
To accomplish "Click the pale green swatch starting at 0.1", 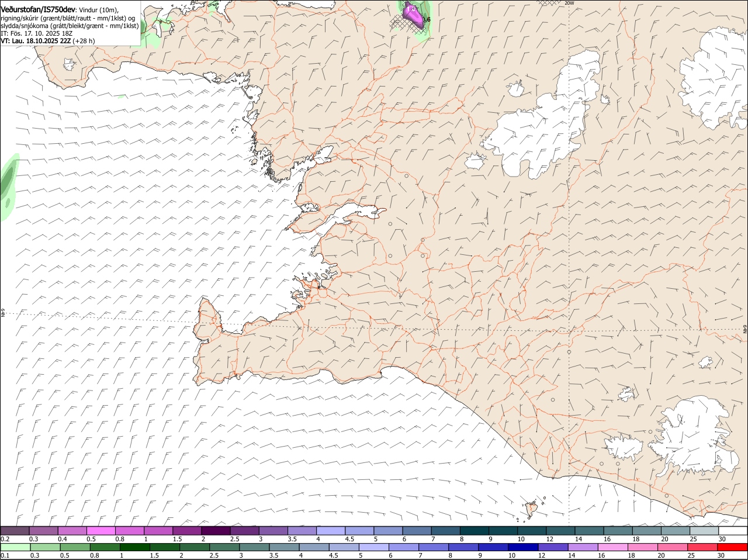I will tap(16, 547).
